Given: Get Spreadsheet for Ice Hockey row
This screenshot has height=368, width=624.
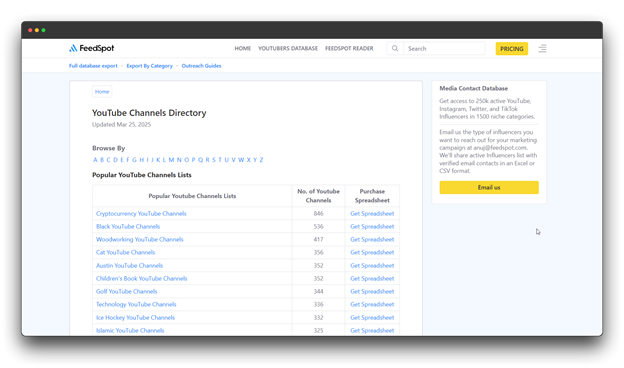Looking at the screenshot, I should click(x=372, y=317).
